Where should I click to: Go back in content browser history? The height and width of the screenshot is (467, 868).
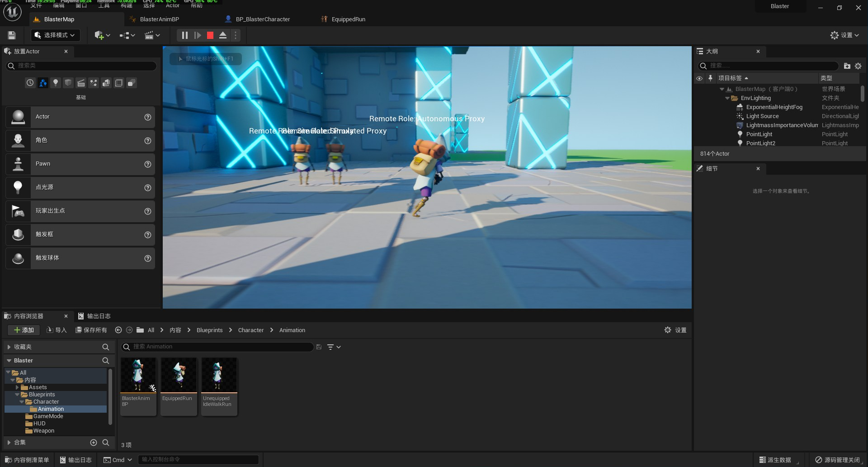pyautogui.click(x=118, y=330)
